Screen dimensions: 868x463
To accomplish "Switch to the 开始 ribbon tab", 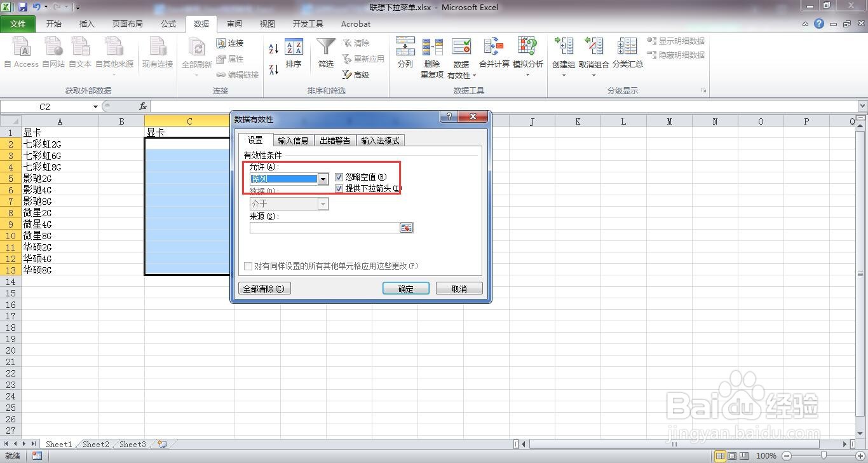I will click(53, 24).
